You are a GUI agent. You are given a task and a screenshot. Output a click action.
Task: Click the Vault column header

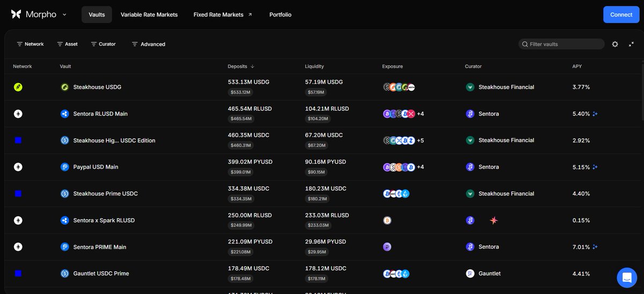point(65,67)
